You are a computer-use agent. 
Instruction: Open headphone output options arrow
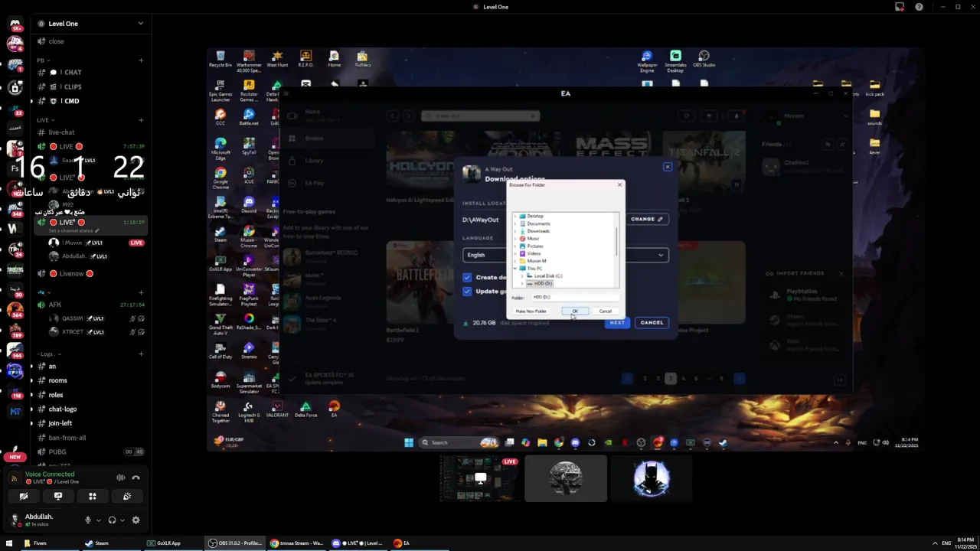(122, 520)
